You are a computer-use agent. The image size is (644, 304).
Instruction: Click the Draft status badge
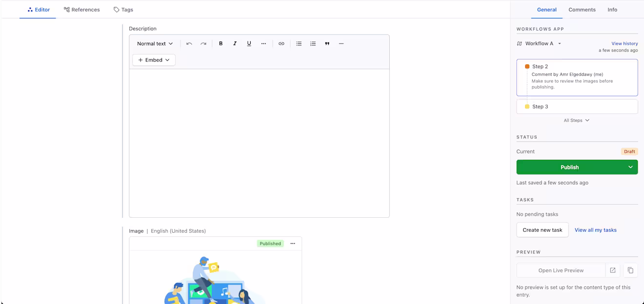pos(629,152)
